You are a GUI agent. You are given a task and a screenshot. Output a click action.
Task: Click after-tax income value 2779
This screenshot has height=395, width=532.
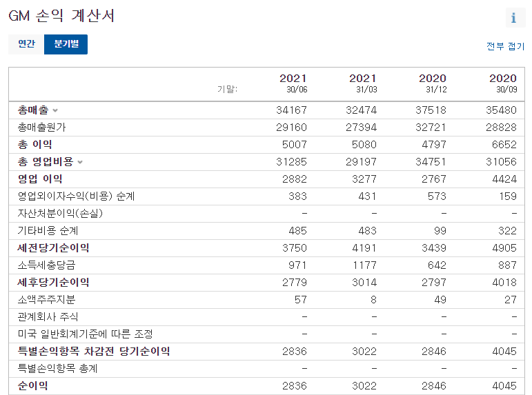pyautogui.click(x=295, y=283)
